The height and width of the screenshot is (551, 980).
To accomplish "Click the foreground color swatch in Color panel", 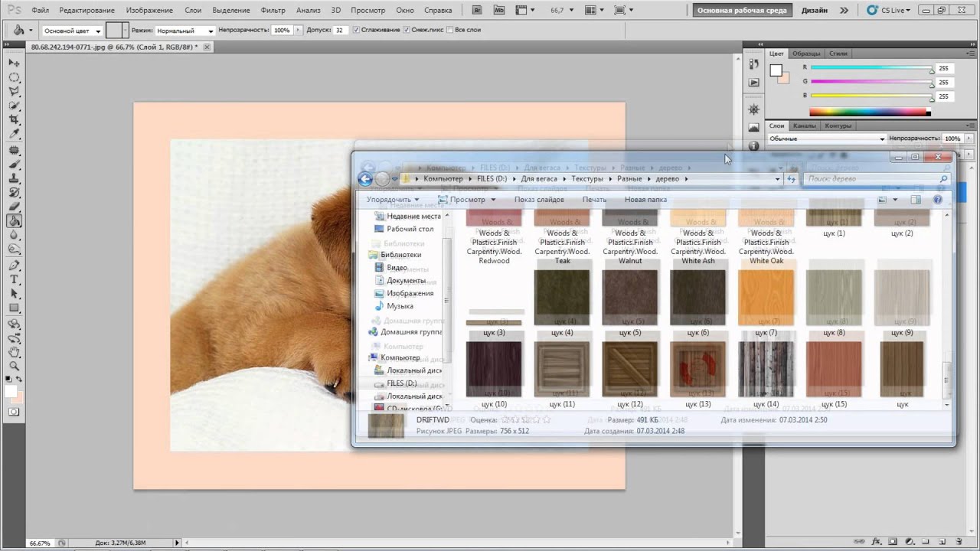I will click(x=776, y=70).
